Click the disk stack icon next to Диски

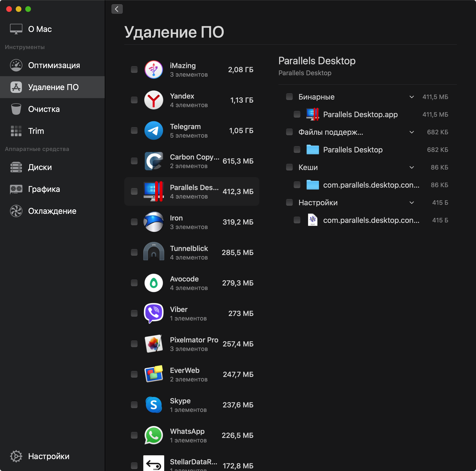click(16, 167)
